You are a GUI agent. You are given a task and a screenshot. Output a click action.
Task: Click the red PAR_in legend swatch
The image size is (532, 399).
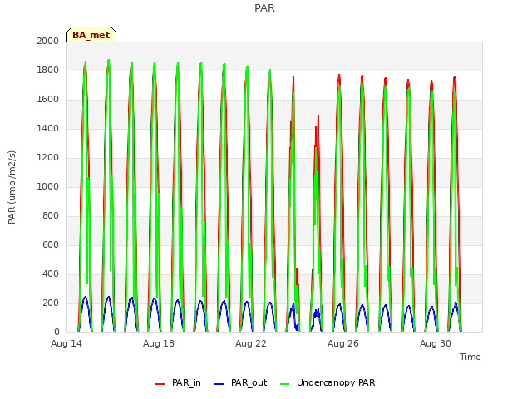(160, 384)
